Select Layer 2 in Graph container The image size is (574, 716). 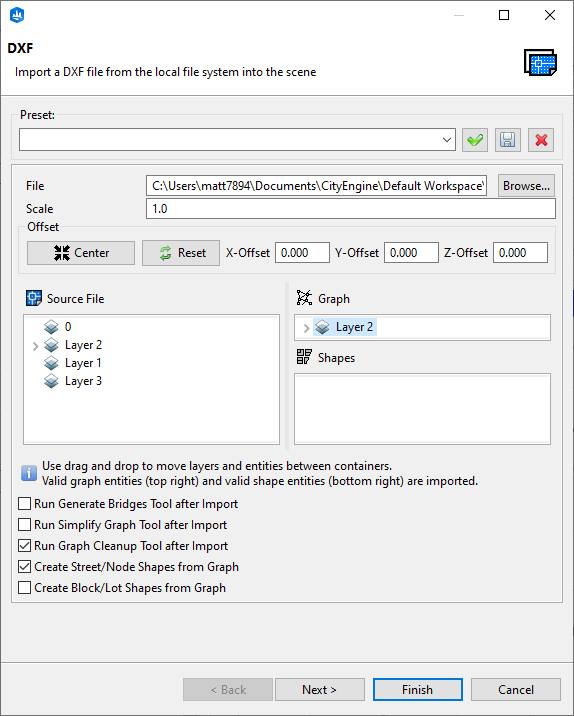(354, 327)
